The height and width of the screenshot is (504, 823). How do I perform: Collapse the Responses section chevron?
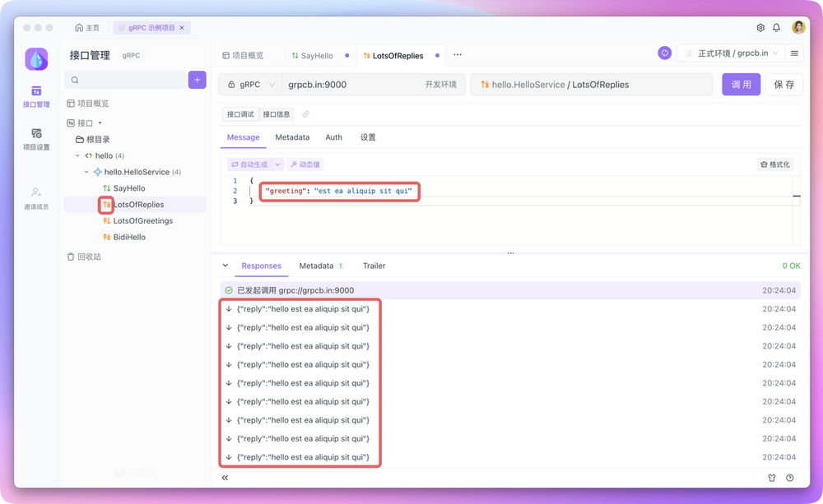(224, 266)
